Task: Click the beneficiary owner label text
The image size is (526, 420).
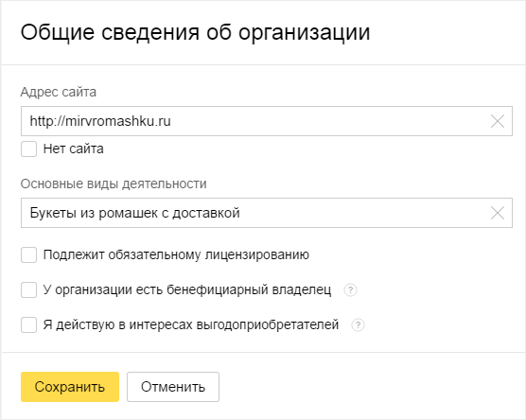Action: [x=187, y=289]
